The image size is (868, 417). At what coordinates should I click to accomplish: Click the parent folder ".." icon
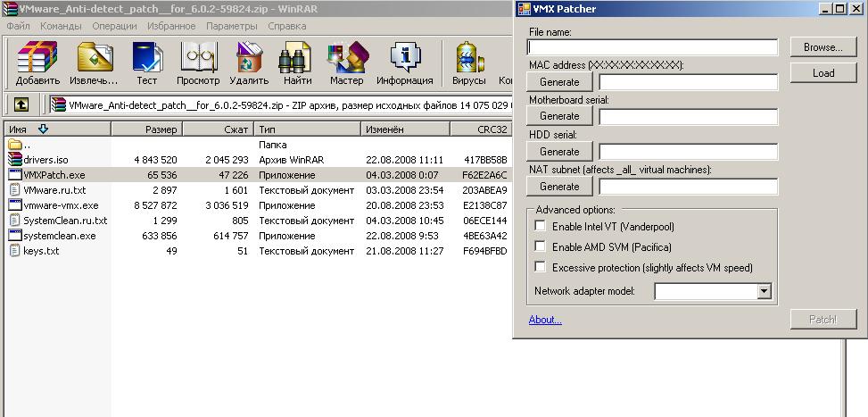pos(15,145)
